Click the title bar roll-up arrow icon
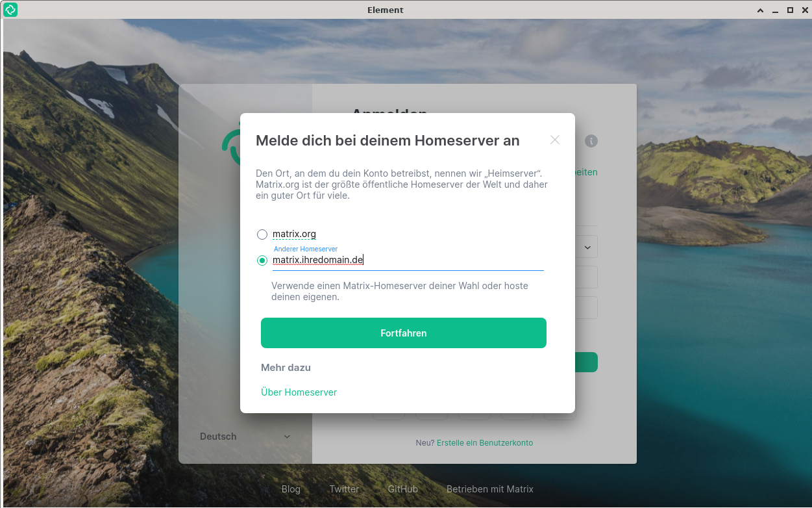812x508 pixels. click(761, 10)
